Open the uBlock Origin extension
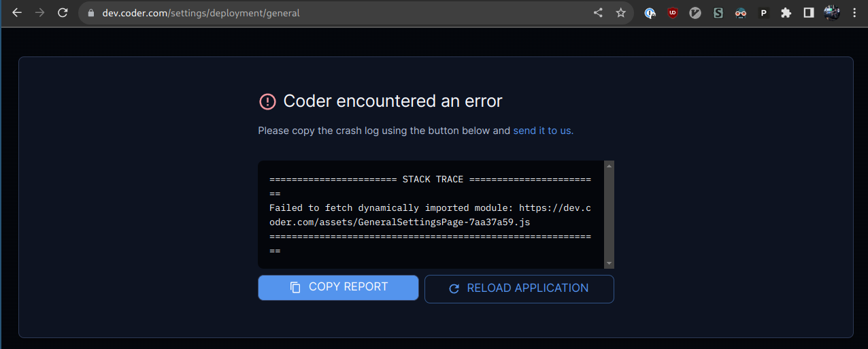The height and width of the screenshot is (349, 868). [x=672, y=12]
